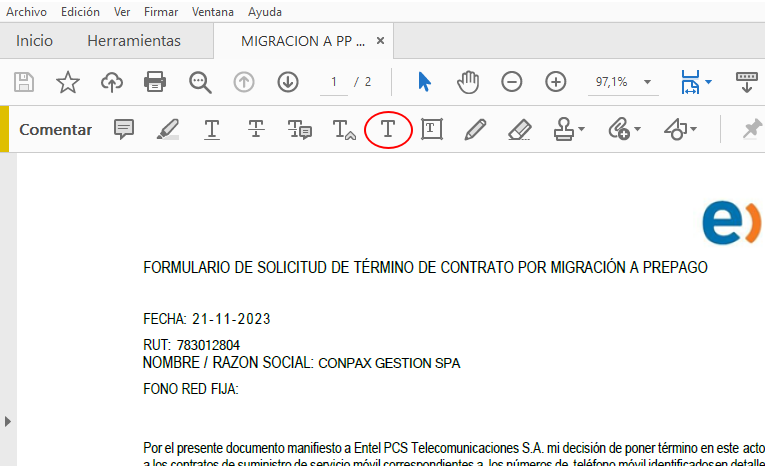Click the drawing shapes tool icon
Screen dimensions: 765x466
676,130
